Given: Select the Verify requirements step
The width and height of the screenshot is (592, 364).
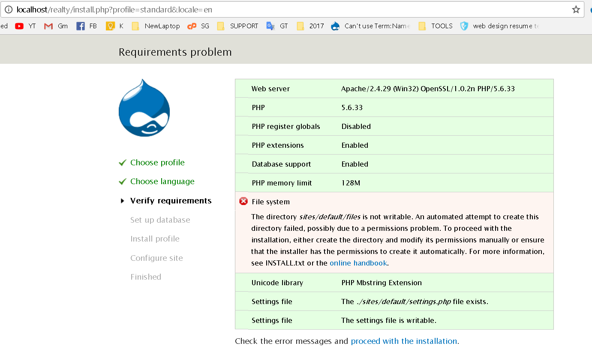Looking at the screenshot, I should [x=171, y=200].
